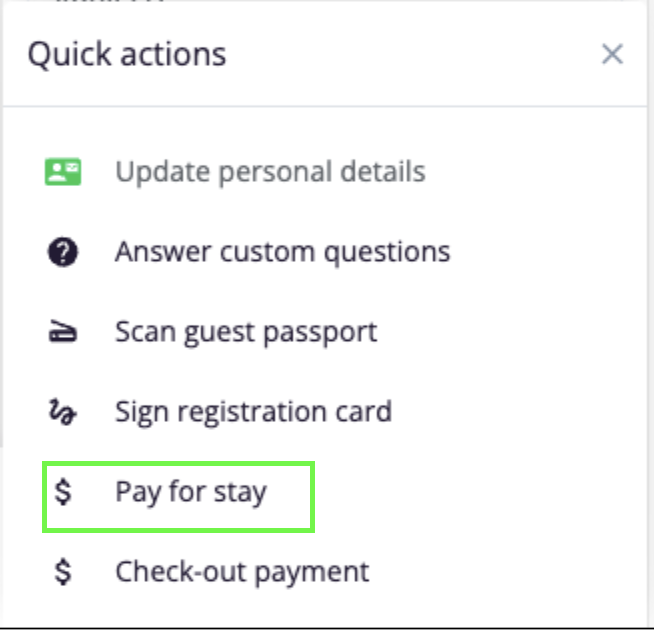
Task: Choose Check-out payment
Action: (242, 572)
